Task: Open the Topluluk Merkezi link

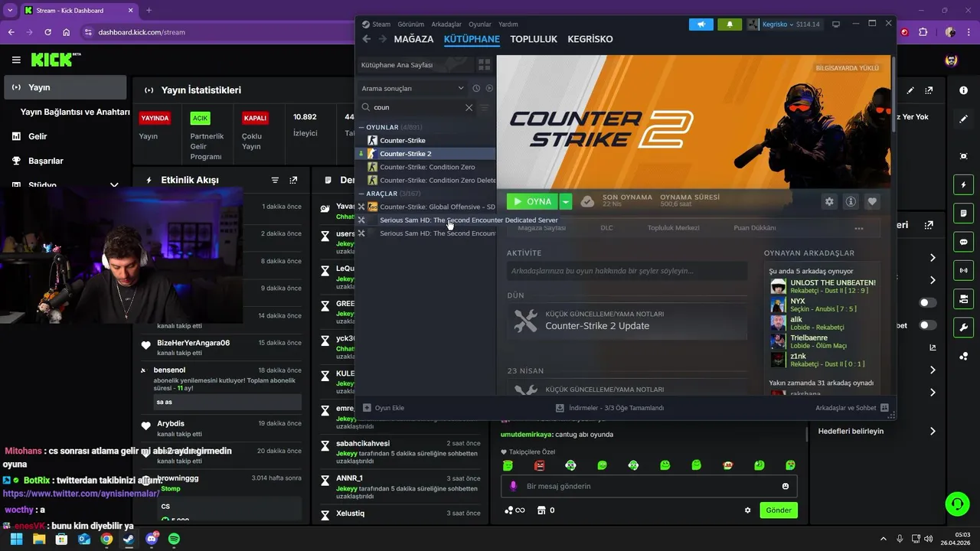Action: pos(674,228)
